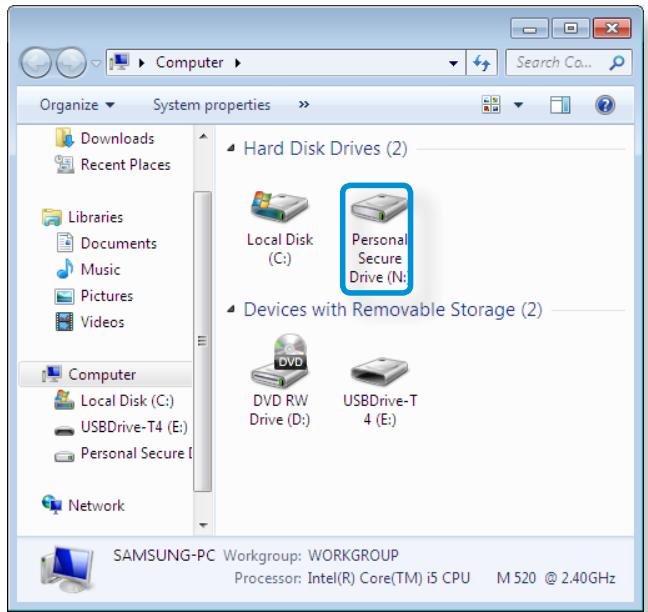Click the SAMSUNG-PC computer icon in details pane
Viewport: 648px width, 612px height.
(67, 570)
